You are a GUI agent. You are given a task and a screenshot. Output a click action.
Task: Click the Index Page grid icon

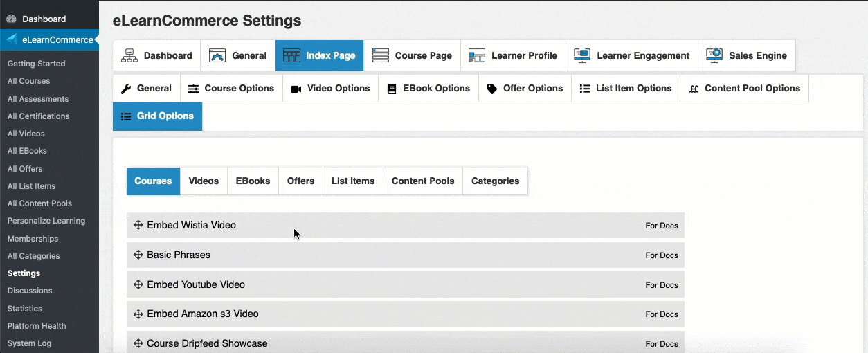(x=292, y=55)
